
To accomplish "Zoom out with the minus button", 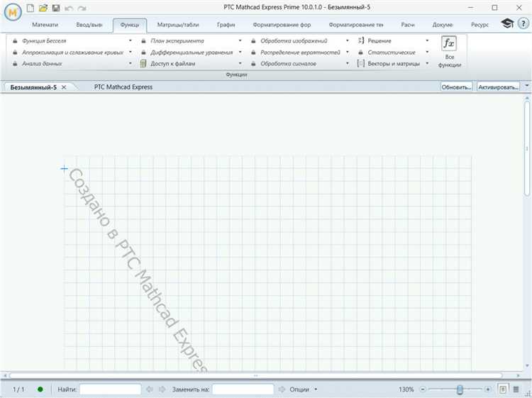I will coord(423,389).
